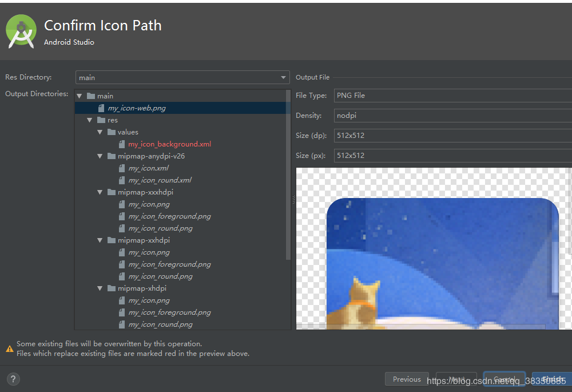Select my_icon_round.png under mipmap-xxhdpi

pos(161,276)
